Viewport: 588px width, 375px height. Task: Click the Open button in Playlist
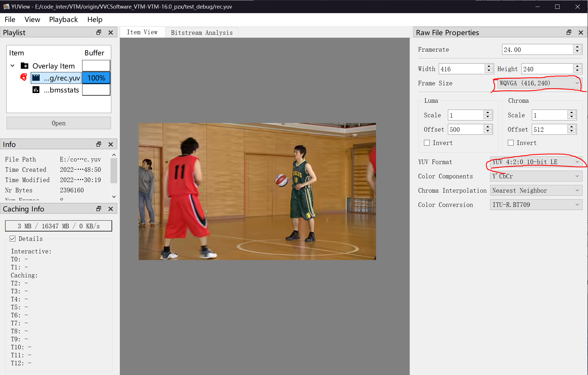tap(59, 123)
